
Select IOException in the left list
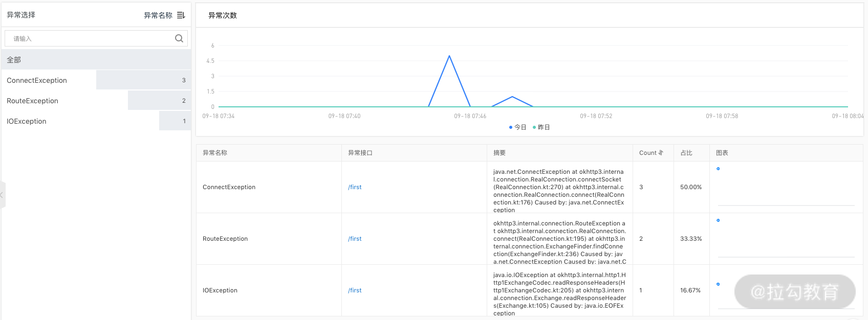coord(27,121)
